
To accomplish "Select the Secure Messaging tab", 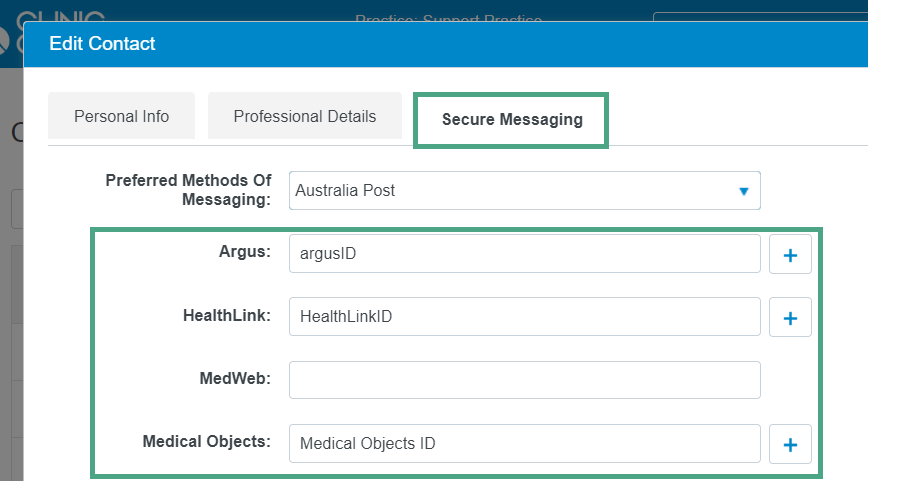I will (511, 120).
